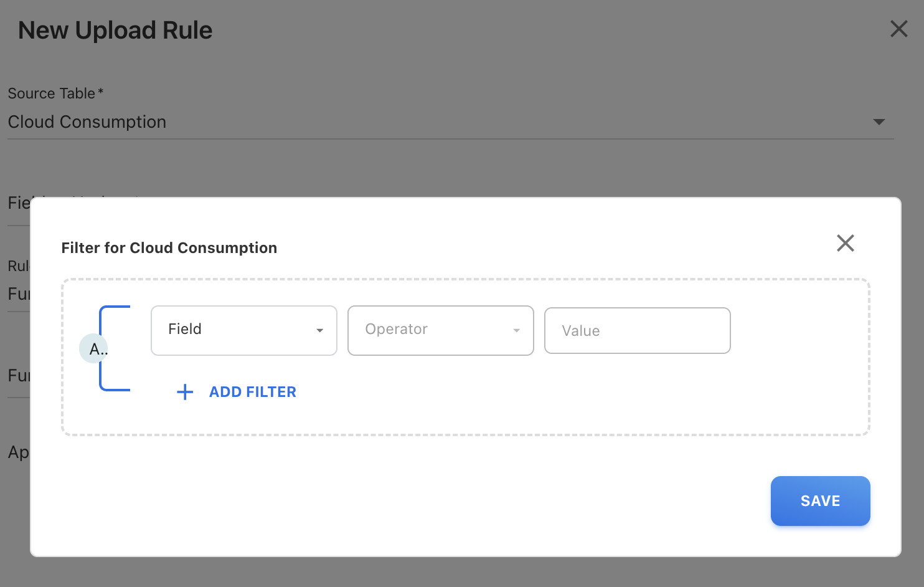Click the 'New Upload Rule' title

pos(115,31)
